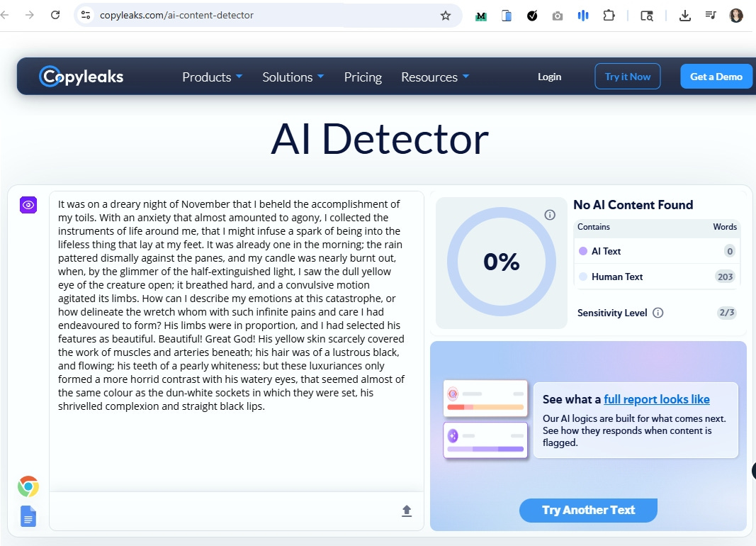Click the AI Text word count 0

[730, 251]
